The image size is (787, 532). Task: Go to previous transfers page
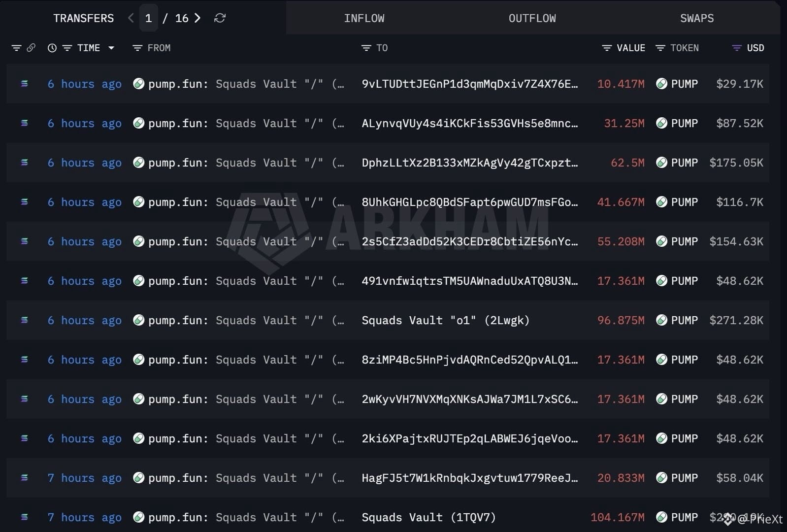pos(131,18)
